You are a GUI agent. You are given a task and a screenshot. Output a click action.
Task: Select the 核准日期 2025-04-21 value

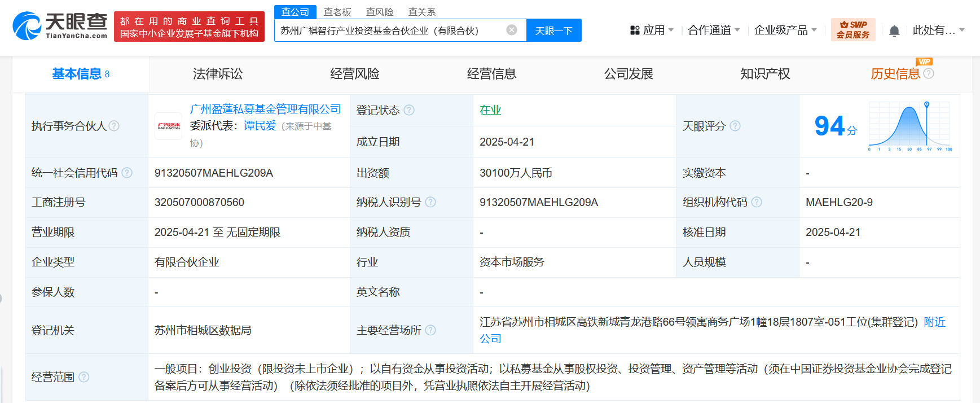pos(833,232)
